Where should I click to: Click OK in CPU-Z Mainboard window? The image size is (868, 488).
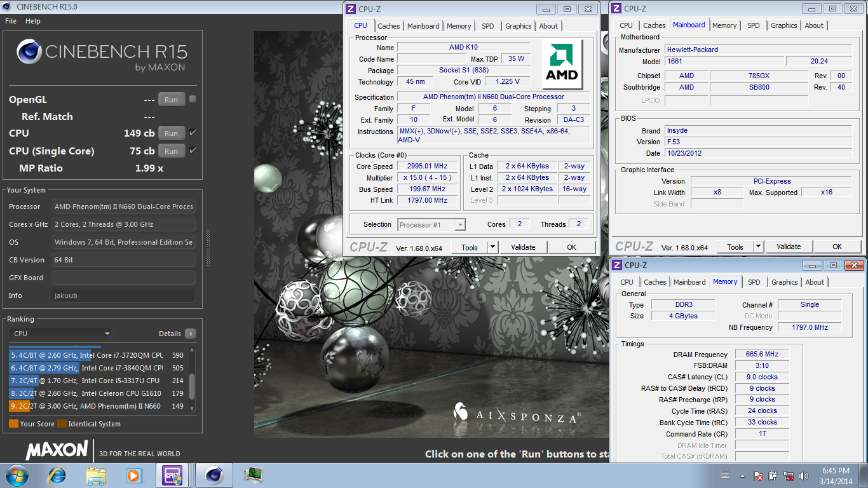tap(837, 247)
